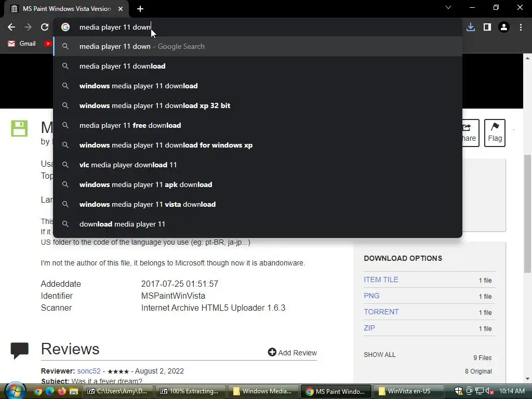
Task: Open File Explorer from the taskbar quick launch
Action: click(x=74, y=391)
